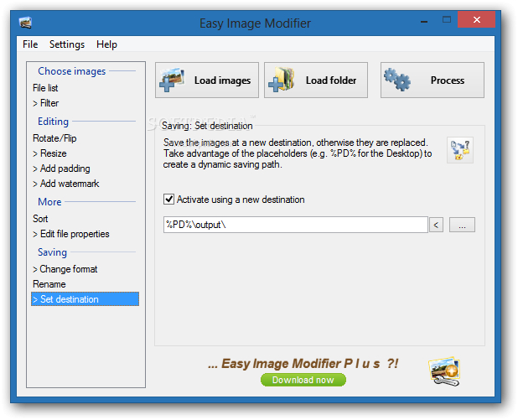
Task: Click the green Download now button
Action: pyautogui.click(x=303, y=380)
